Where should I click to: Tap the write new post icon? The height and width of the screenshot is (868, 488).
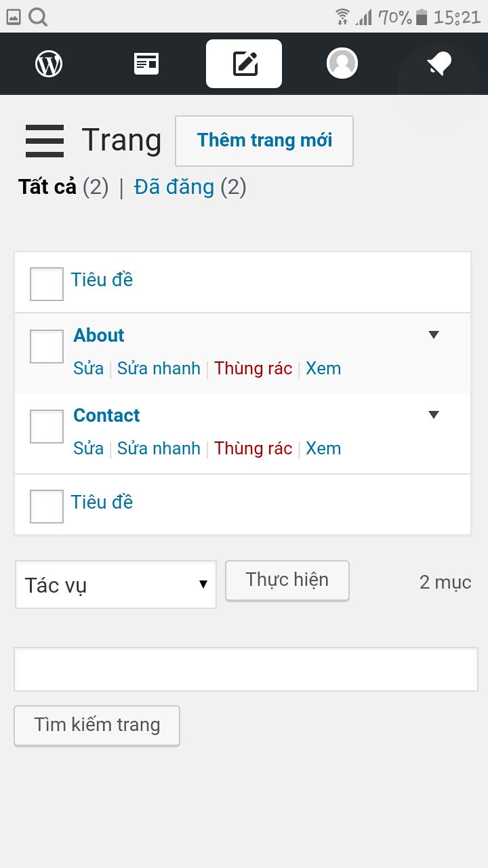point(244,64)
